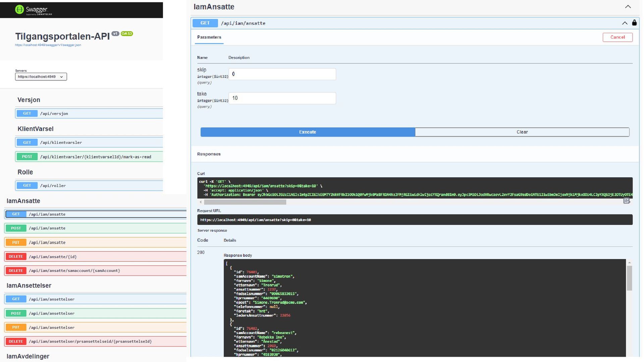
Task: Click the "Curl" label above the command
Action: 201,174
